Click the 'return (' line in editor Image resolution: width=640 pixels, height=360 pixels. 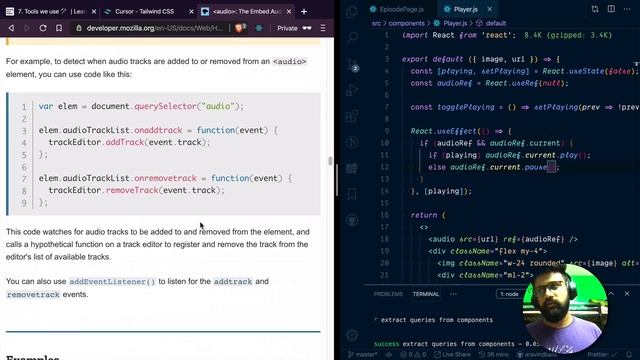pos(428,215)
